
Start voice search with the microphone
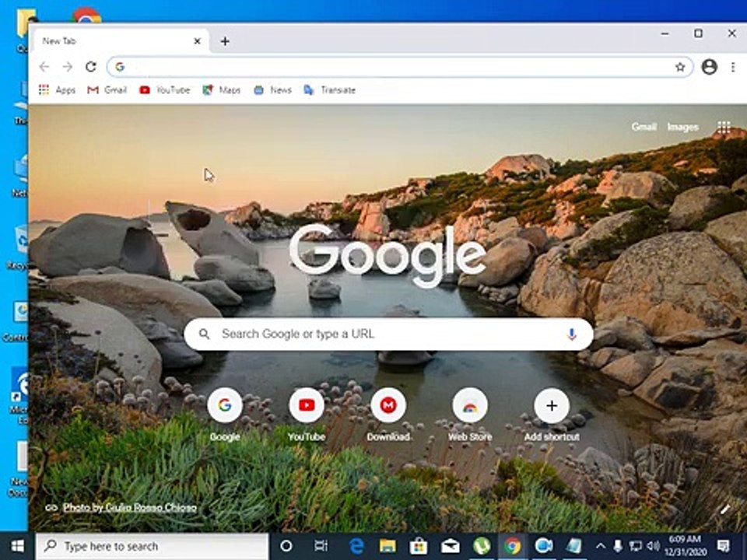pyautogui.click(x=571, y=334)
